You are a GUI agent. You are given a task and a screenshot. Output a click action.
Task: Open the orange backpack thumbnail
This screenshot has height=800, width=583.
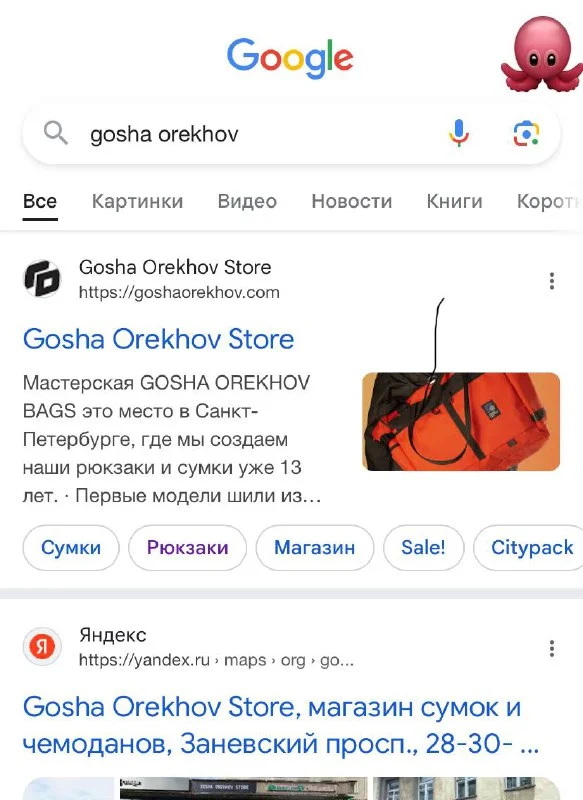pos(461,421)
